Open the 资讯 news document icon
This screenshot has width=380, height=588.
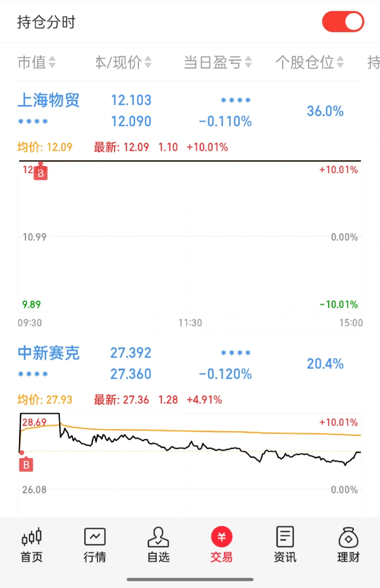285,537
